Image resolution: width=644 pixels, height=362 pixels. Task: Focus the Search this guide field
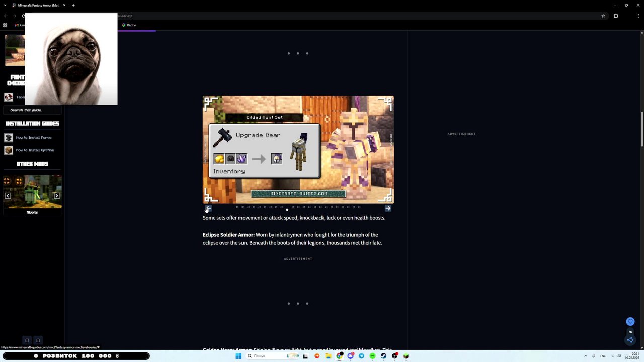[x=32, y=110]
